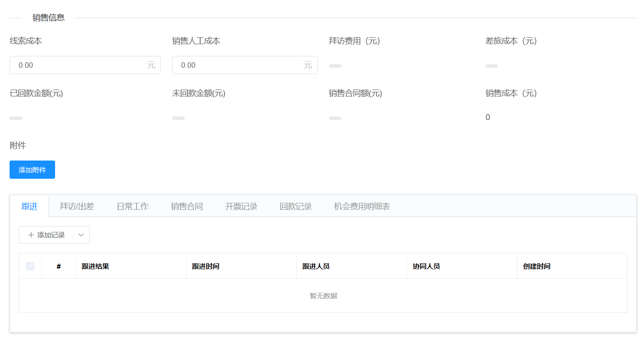This screenshot has height=347, width=644.
Task: Open the 日常工作 tab
Action: pyautogui.click(x=133, y=206)
